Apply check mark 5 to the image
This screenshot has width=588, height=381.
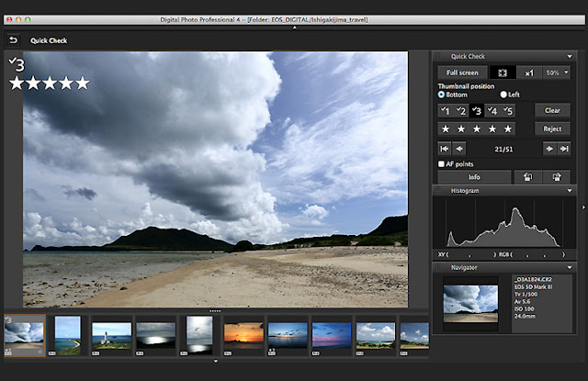point(509,110)
